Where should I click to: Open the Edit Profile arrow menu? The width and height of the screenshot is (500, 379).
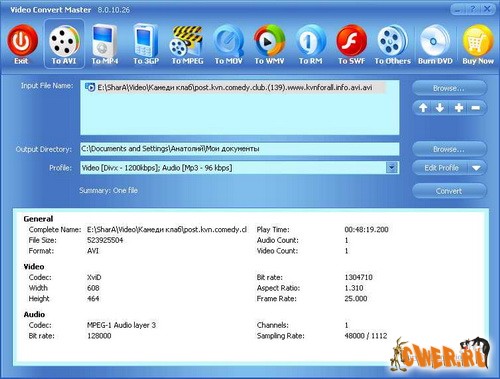pyautogui.click(x=476, y=168)
